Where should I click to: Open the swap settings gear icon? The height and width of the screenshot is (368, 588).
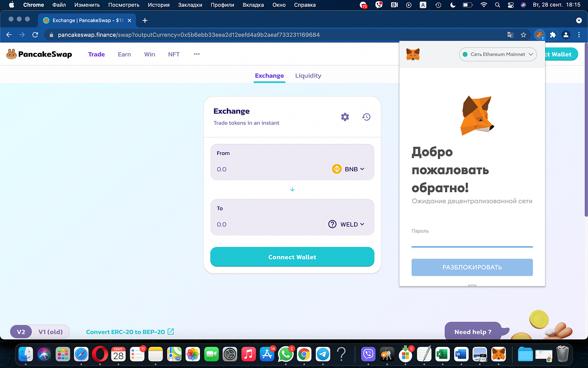click(x=345, y=117)
